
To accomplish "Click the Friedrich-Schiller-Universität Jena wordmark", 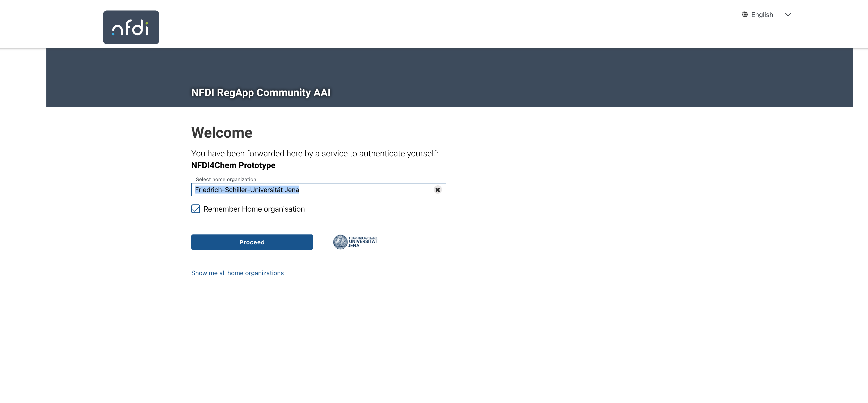I will coord(363,242).
